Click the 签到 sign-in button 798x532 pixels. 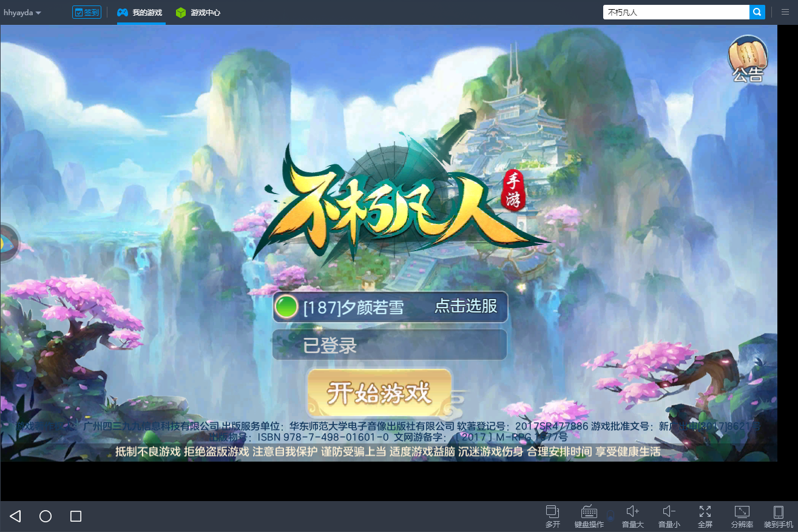[87, 12]
